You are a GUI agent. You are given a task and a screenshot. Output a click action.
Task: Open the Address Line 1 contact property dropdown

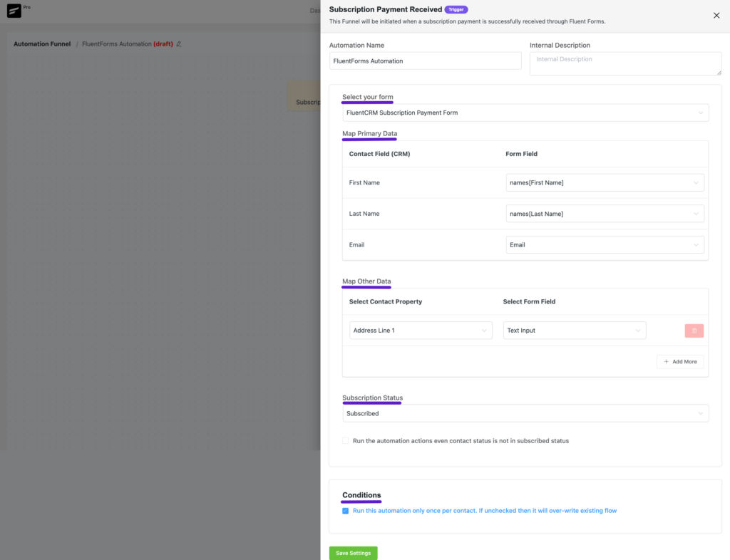[421, 330]
